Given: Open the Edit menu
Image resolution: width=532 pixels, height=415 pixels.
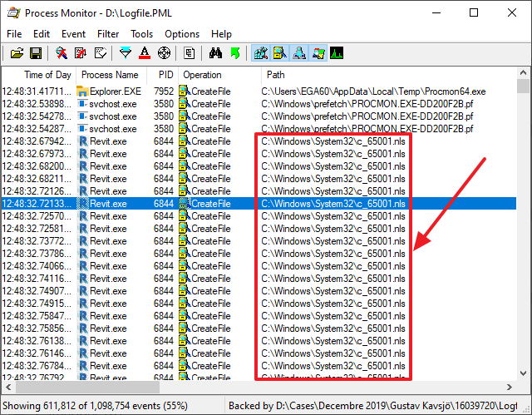Looking at the screenshot, I should coord(42,34).
